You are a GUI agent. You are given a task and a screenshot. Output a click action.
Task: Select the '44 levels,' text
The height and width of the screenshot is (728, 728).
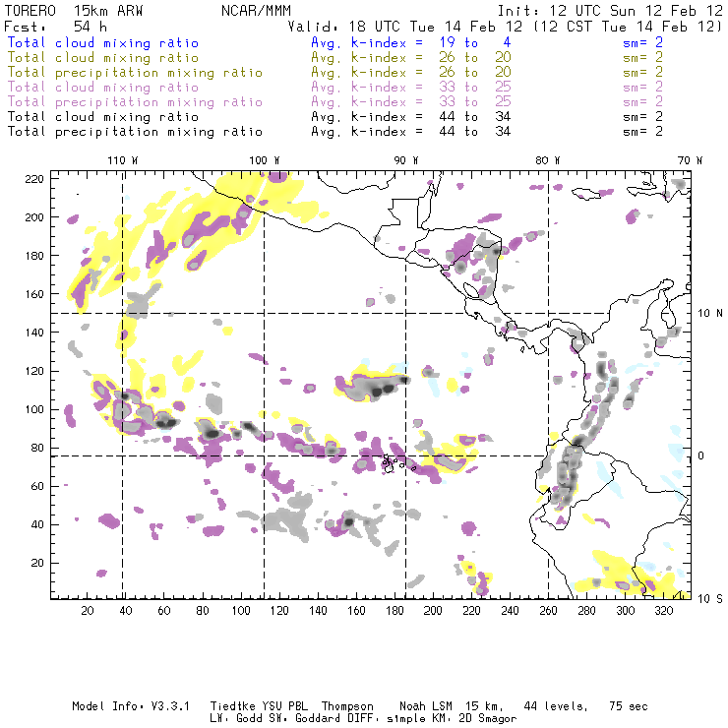(556, 706)
